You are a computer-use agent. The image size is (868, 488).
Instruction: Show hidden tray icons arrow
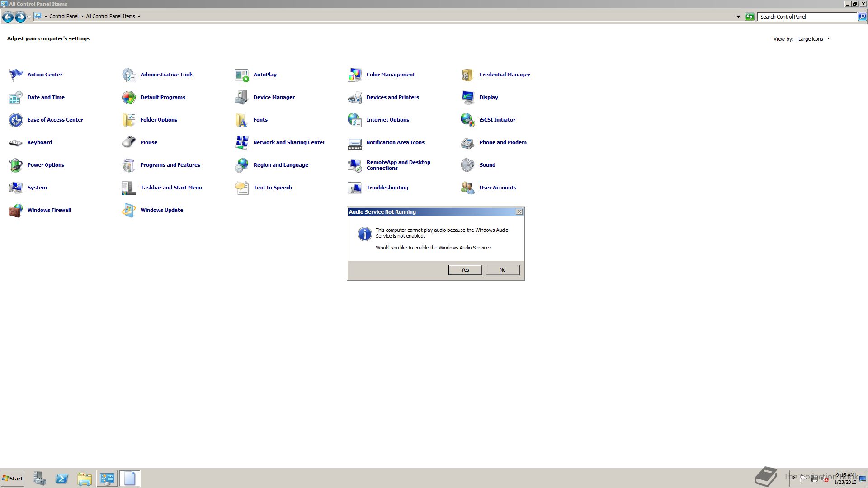point(793,478)
